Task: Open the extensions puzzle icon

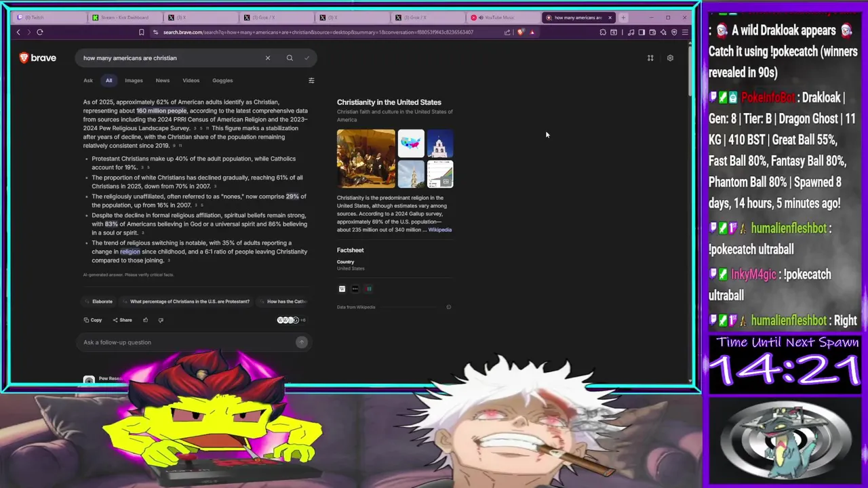Action: coord(603,32)
